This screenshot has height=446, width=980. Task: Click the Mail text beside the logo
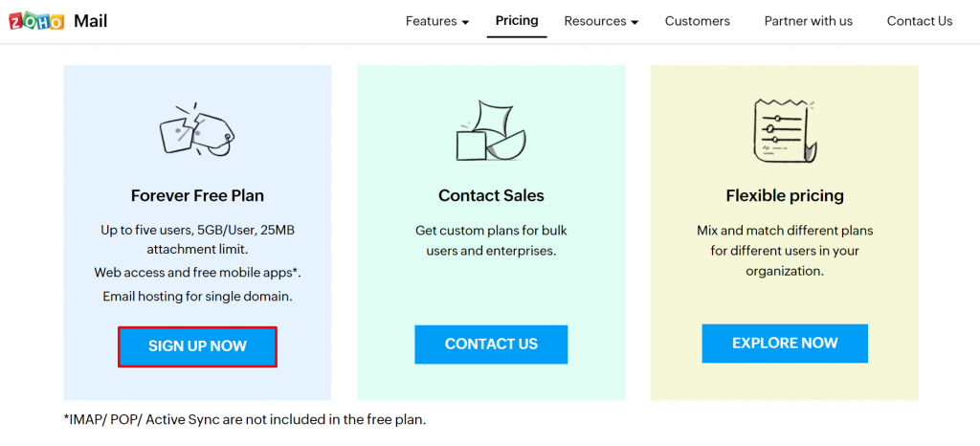pyautogui.click(x=91, y=21)
